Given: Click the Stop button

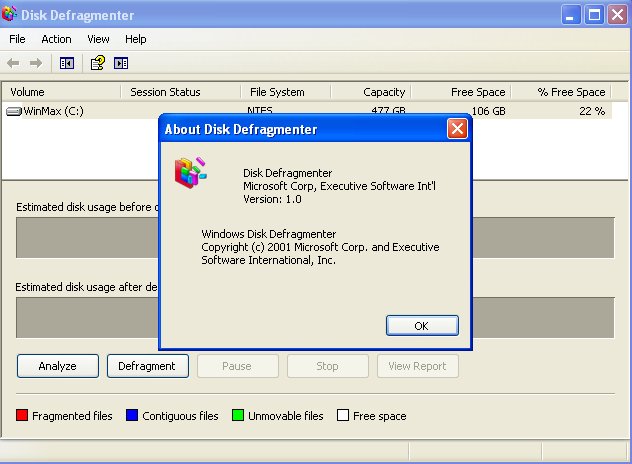Looking at the screenshot, I should coord(328,366).
